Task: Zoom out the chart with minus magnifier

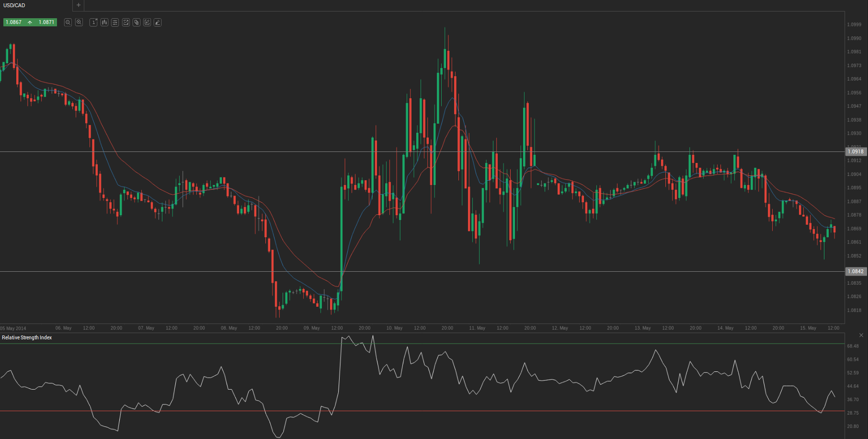Action: (x=68, y=23)
